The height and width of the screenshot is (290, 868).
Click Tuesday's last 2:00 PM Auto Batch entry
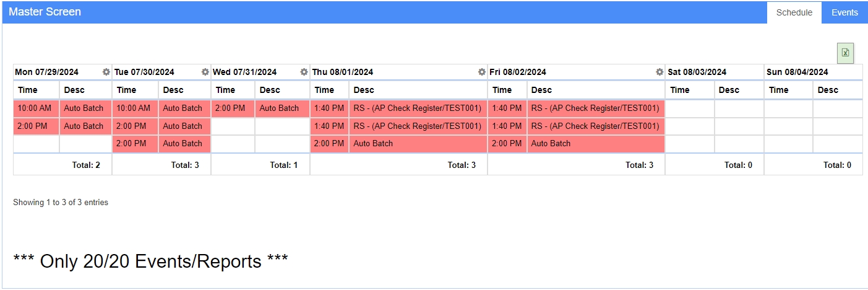tap(161, 144)
